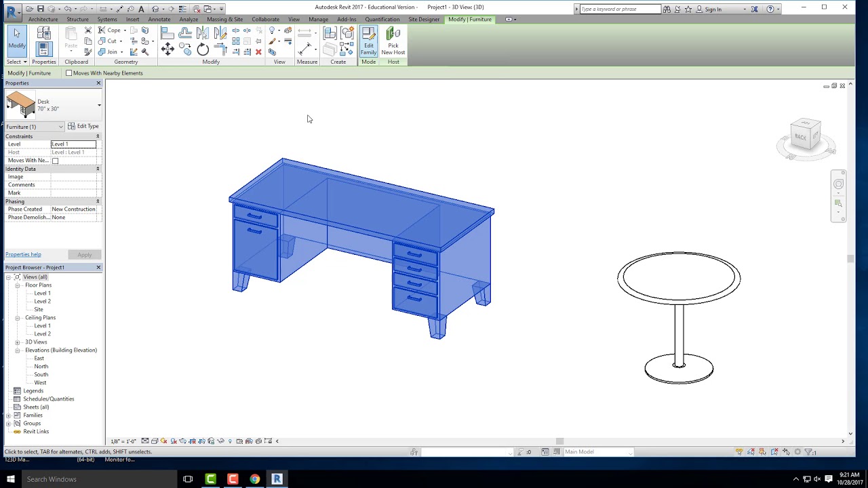Click the Properties help link
Image resolution: width=868 pixels, height=488 pixels.
pos(23,255)
